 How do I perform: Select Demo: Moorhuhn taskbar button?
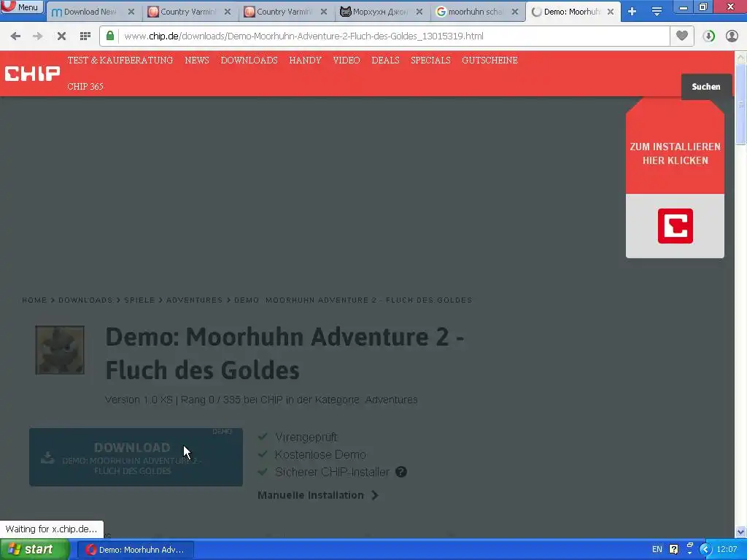point(135,550)
